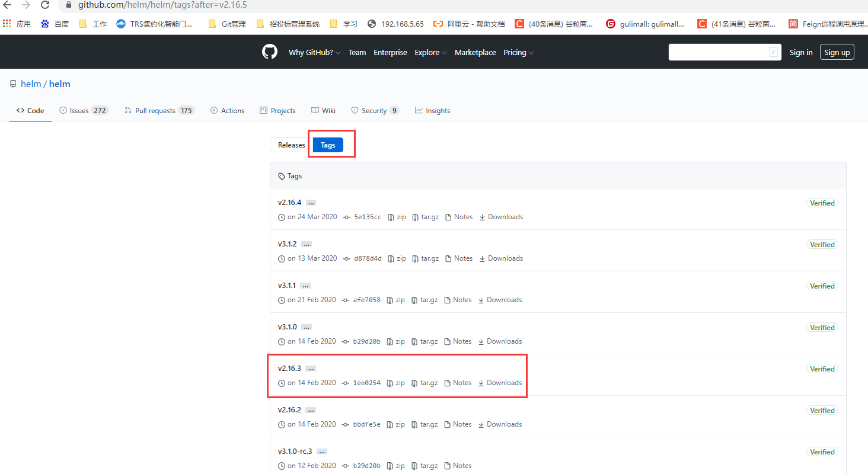Open the (41条消息) 谷粒商 bookmark

[x=737, y=24]
